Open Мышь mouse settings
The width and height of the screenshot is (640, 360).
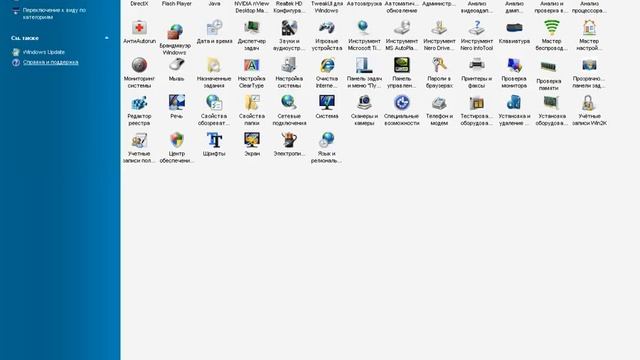[176, 64]
